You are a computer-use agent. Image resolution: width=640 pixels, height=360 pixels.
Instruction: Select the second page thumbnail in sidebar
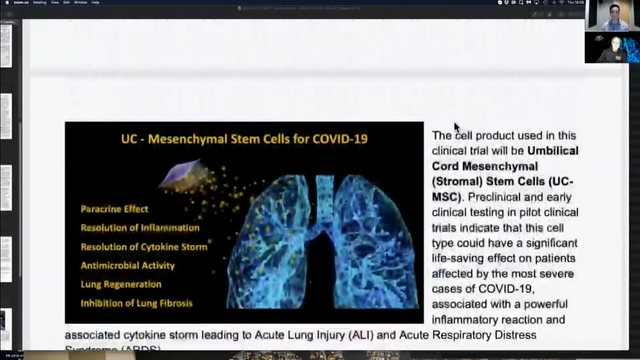6,116
